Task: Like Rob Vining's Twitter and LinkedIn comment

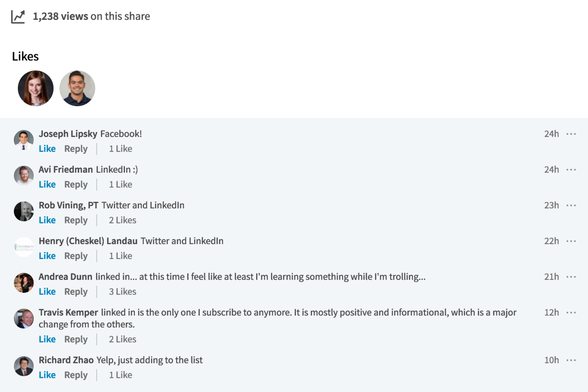Action: (x=47, y=220)
